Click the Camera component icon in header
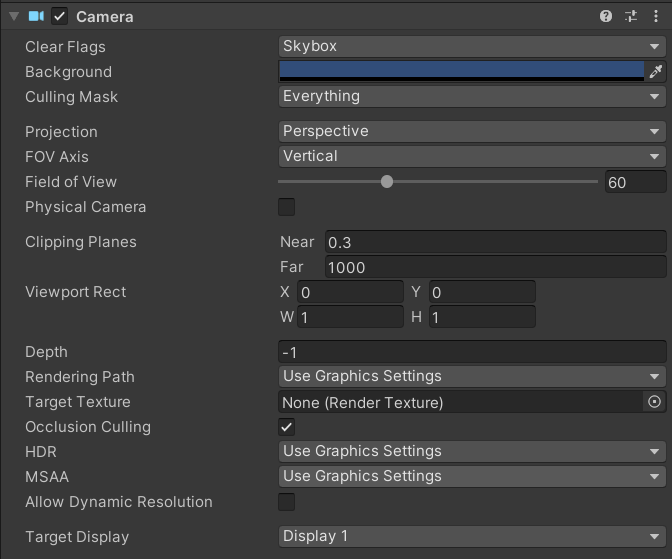Image resolution: width=672 pixels, height=559 pixels. click(x=37, y=16)
